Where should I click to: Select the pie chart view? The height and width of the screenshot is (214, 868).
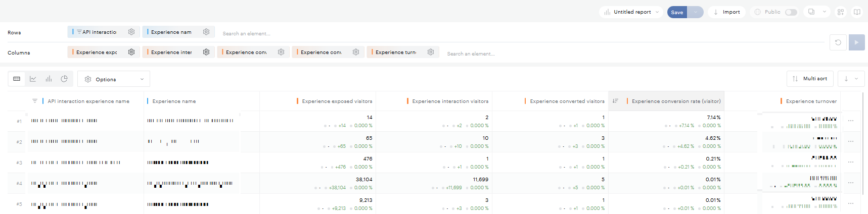64,79
